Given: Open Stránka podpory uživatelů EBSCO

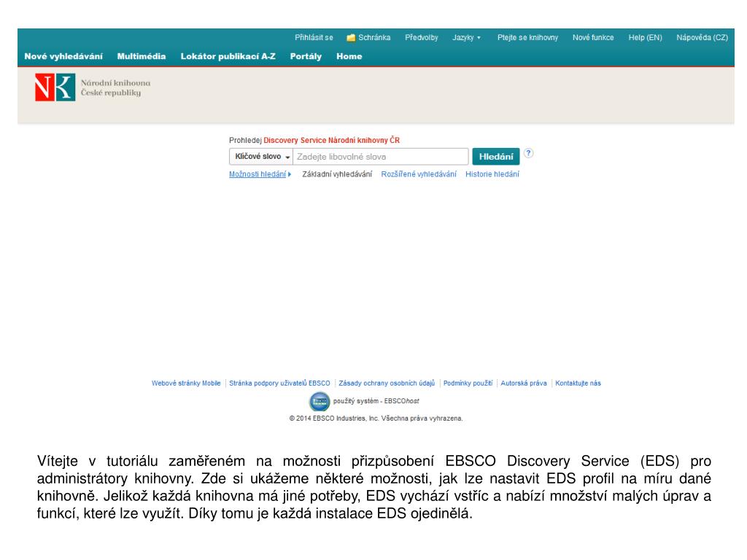Looking at the screenshot, I should pos(279,384).
